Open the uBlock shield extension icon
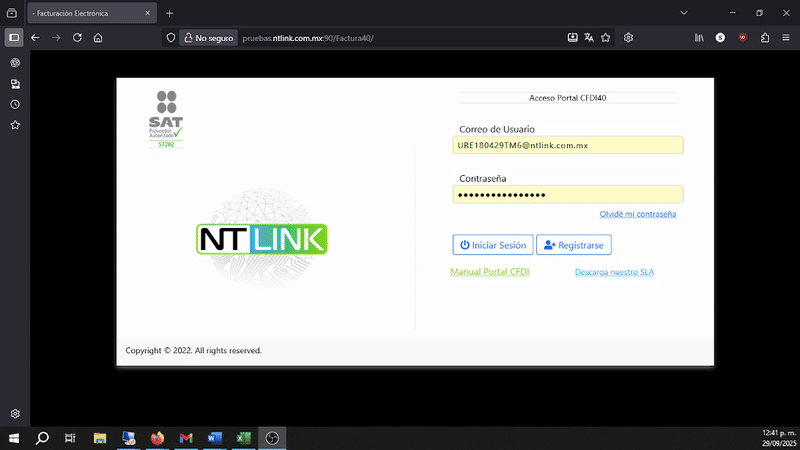The image size is (800, 450). pos(743,38)
